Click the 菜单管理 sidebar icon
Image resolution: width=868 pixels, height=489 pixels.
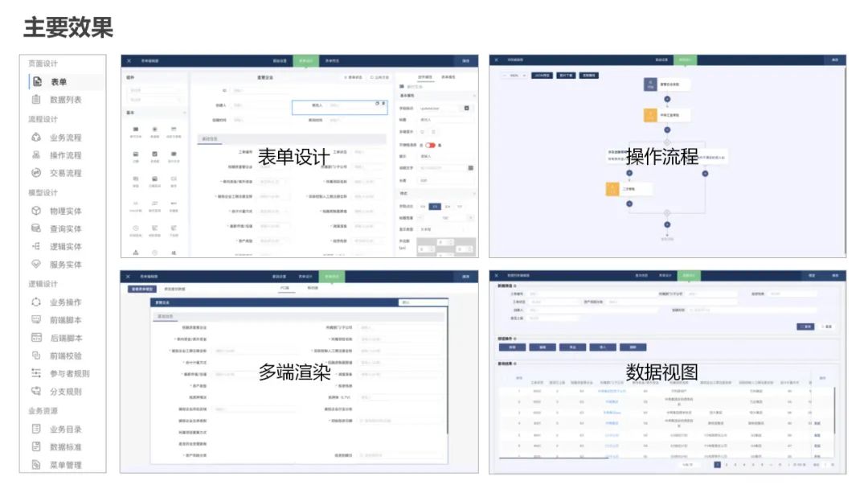pyautogui.click(x=56, y=465)
